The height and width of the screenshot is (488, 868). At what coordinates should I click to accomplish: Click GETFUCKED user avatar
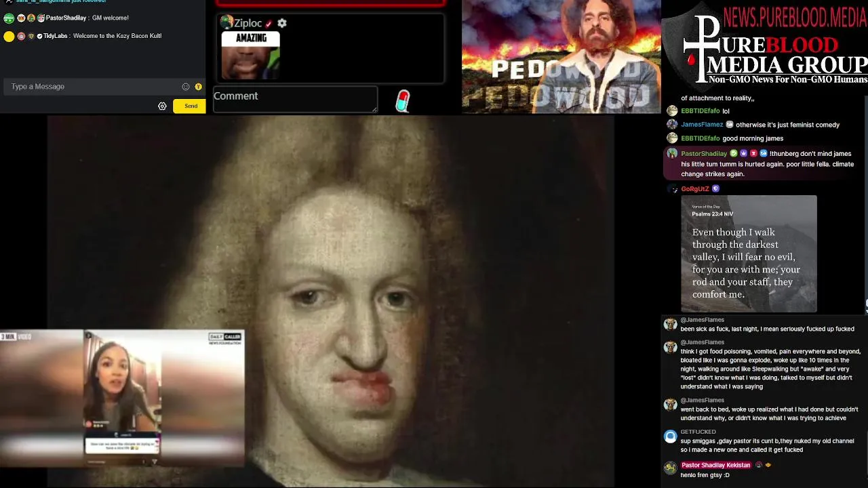(671, 436)
